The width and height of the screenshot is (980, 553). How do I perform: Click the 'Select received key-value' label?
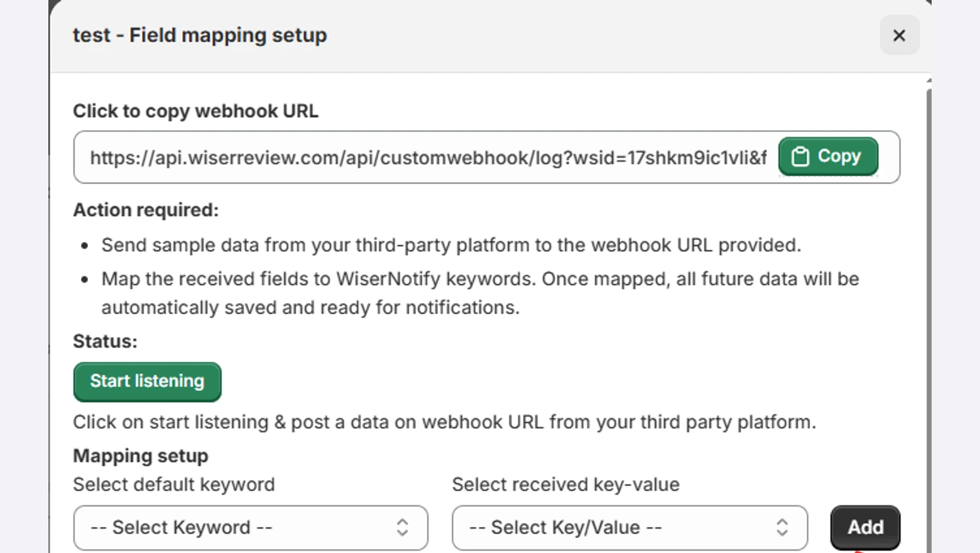click(565, 485)
